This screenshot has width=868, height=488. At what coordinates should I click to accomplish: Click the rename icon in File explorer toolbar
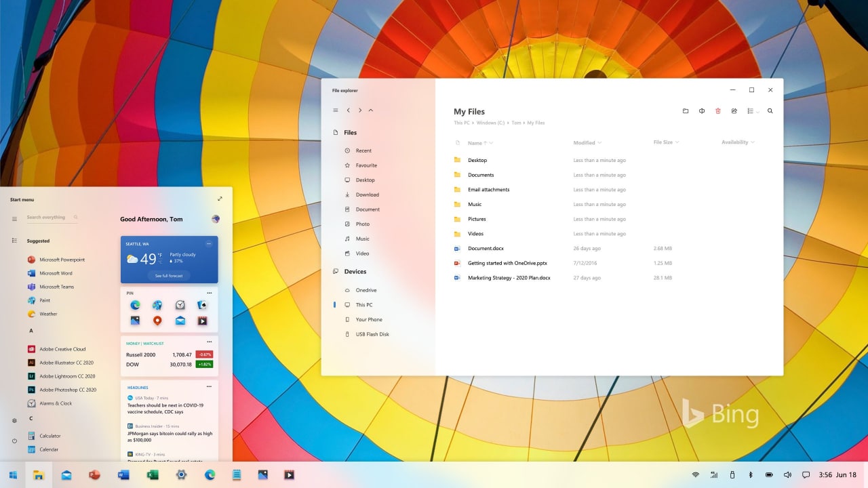(x=702, y=111)
